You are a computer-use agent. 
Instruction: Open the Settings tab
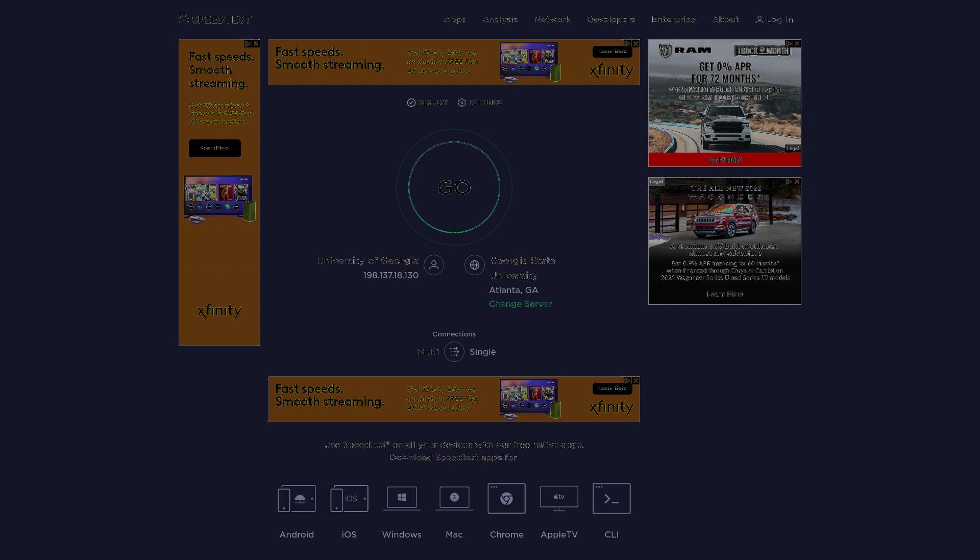point(480,103)
